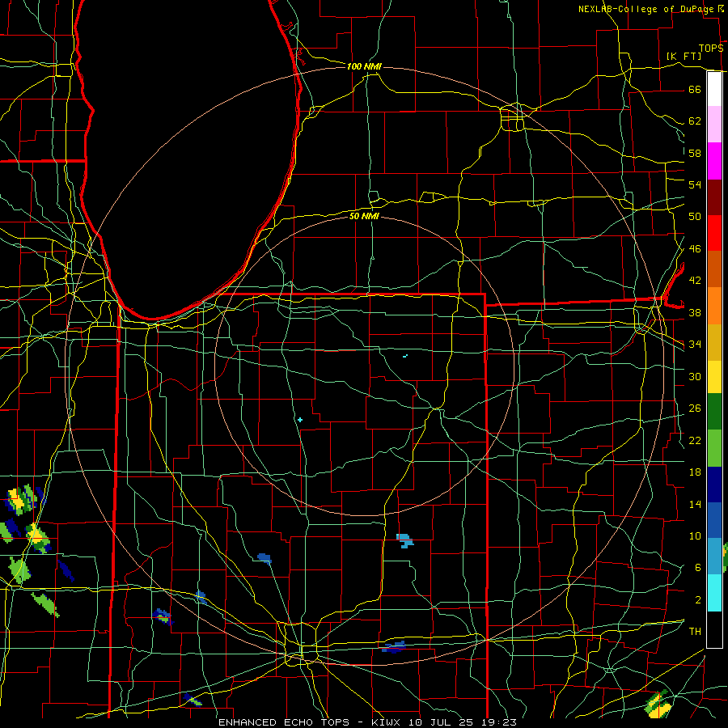Select the yellow legend swatch
The width and height of the screenshot is (728, 728).
tap(714, 377)
